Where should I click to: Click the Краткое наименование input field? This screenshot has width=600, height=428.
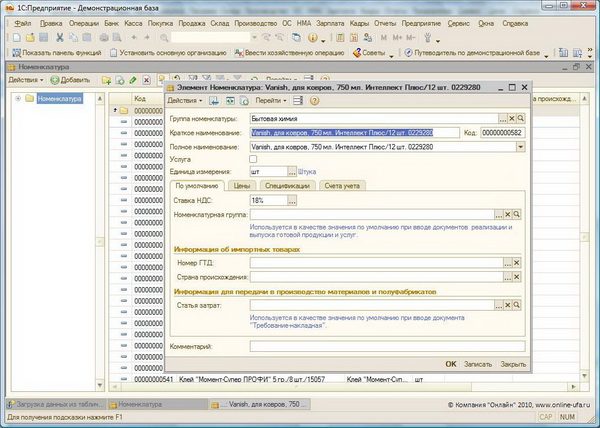pyautogui.click(x=354, y=133)
